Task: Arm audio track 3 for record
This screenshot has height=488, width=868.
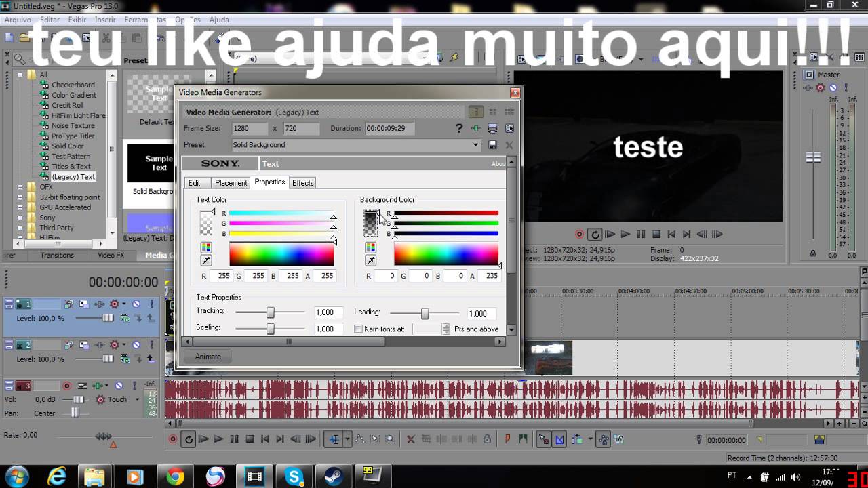Action: coord(66,386)
